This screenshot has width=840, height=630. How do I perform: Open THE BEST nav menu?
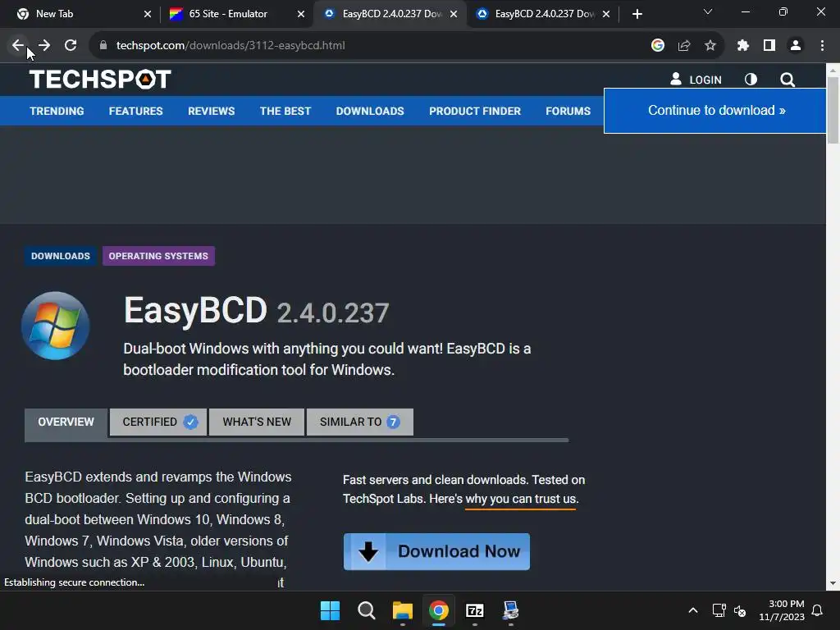tap(285, 111)
